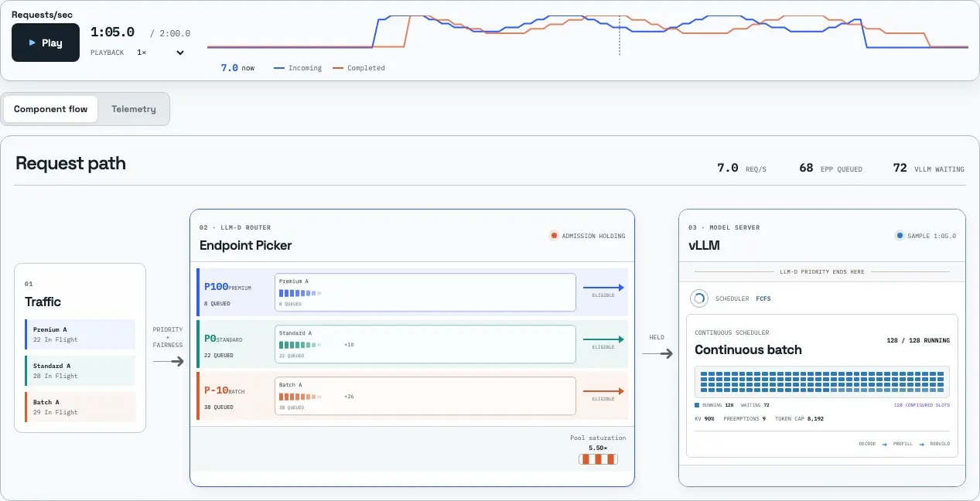The image size is (980, 501).
Task: Click the HELD arrow before vLLM
Action: (657, 353)
